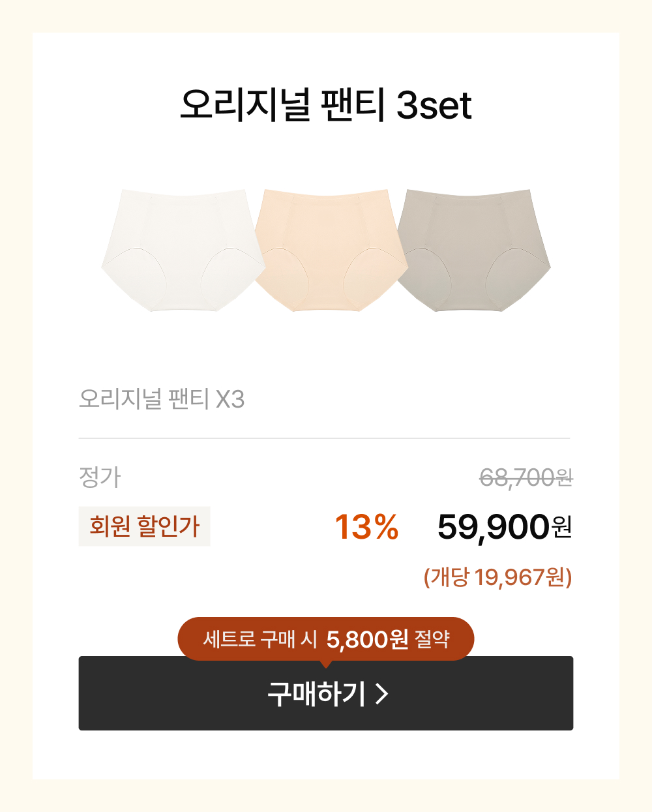Click the 3set text in the title
The width and height of the screenshot is (652, 812).
pos(434,106)
